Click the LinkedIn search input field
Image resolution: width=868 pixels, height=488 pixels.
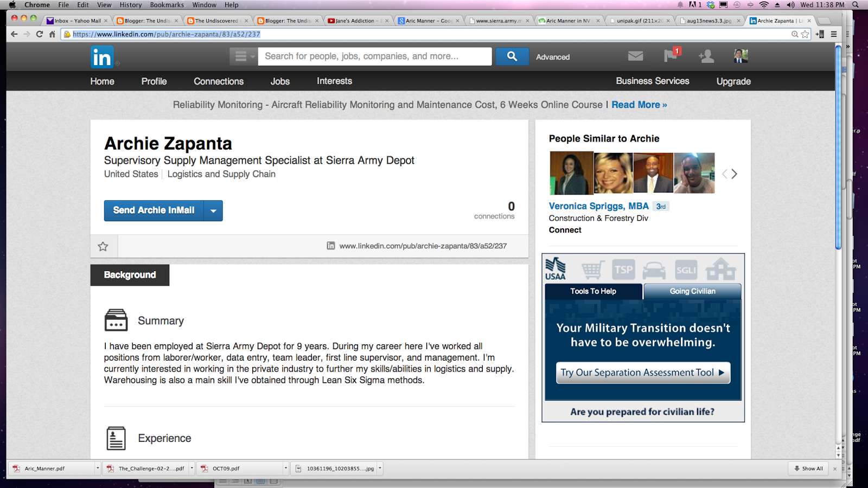pos(375,56)
